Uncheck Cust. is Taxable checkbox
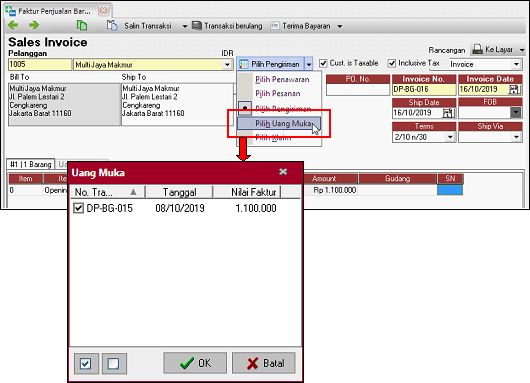 click(323, 63)
